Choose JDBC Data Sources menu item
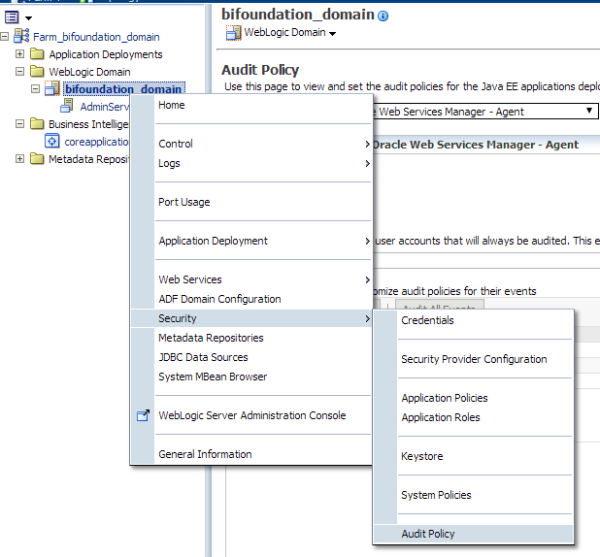 click(251, 357)
